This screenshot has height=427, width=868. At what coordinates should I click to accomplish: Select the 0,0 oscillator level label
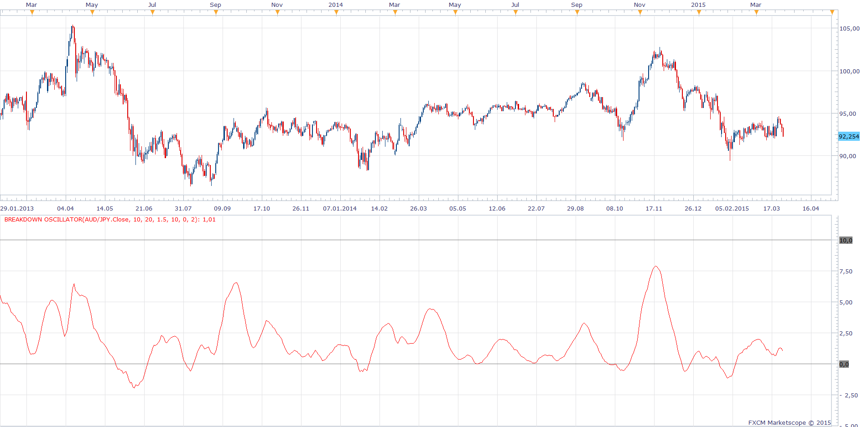coord(844,364)
